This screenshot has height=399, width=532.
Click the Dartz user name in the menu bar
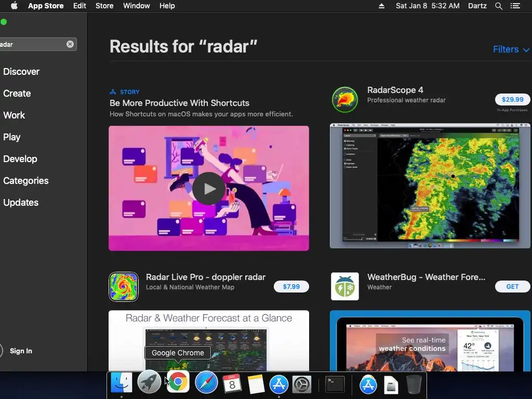pos(477,6)
